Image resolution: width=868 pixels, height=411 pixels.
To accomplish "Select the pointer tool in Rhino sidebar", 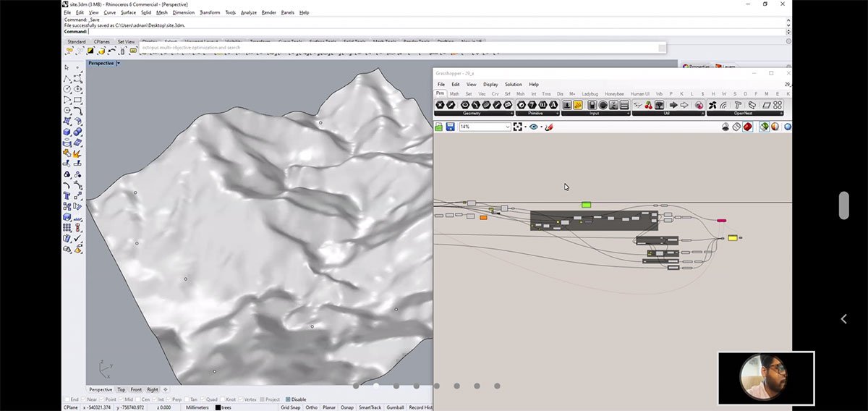I will (67, 67).
